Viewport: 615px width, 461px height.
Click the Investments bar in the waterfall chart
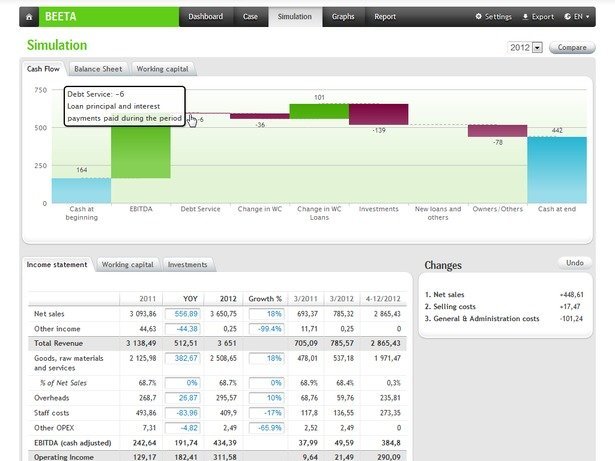[x=378, y=114]
